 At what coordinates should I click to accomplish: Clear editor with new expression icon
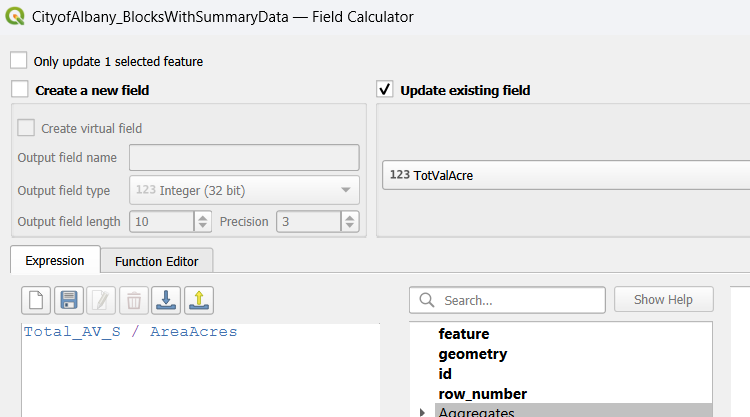(x=38, y=300)
